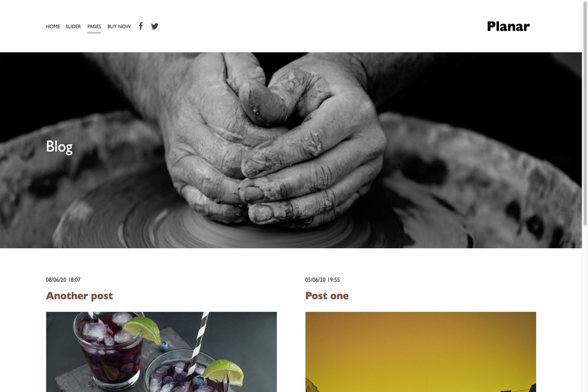Select the BUY NOW navigation link

pyautogui.click(x=119, y=26)
